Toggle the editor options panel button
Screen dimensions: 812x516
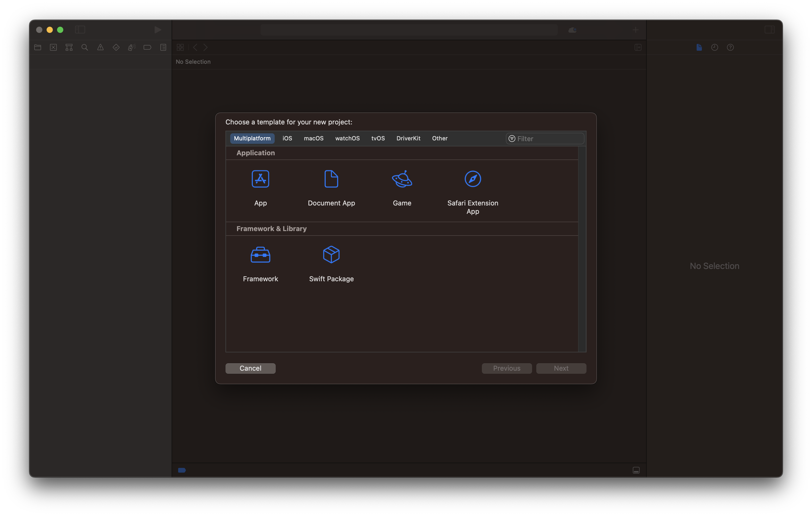(638, 48)
